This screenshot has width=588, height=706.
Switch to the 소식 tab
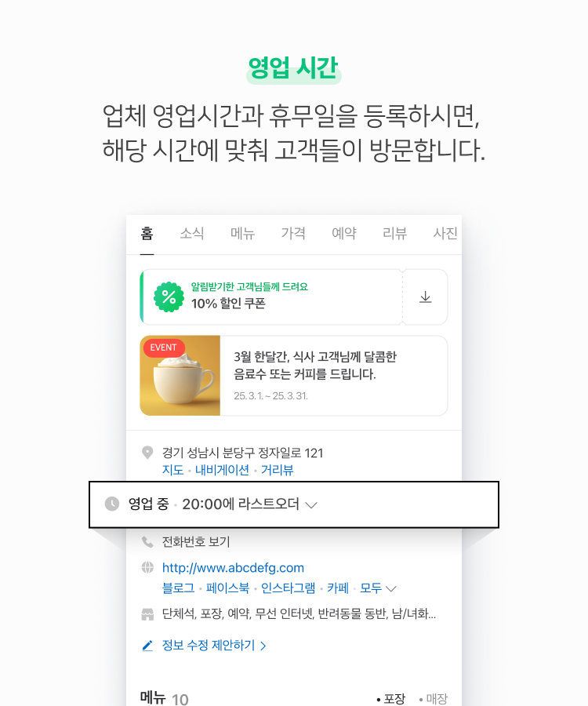pyautogui.click(x=192, y=233)
